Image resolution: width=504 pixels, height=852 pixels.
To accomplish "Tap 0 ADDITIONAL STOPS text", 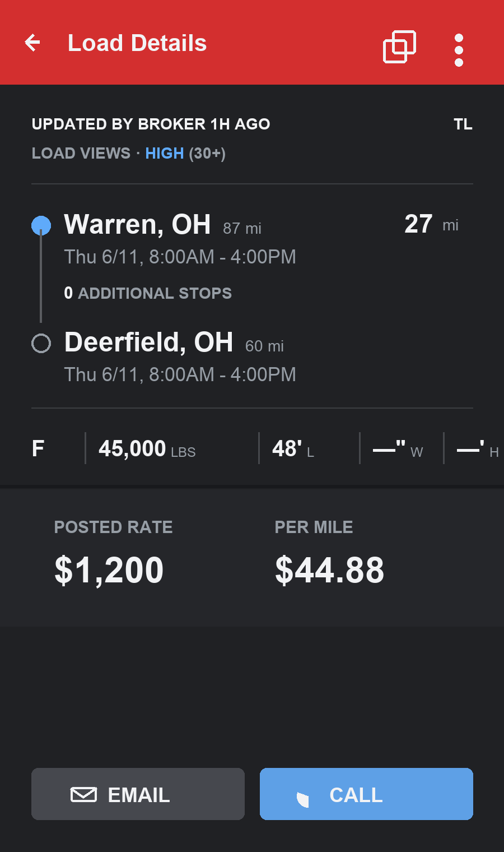I will [148, 293].
